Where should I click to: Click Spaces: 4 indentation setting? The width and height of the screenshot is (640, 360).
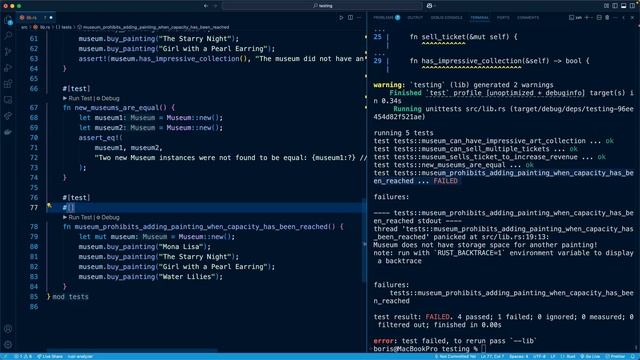[x=519, y=357]
